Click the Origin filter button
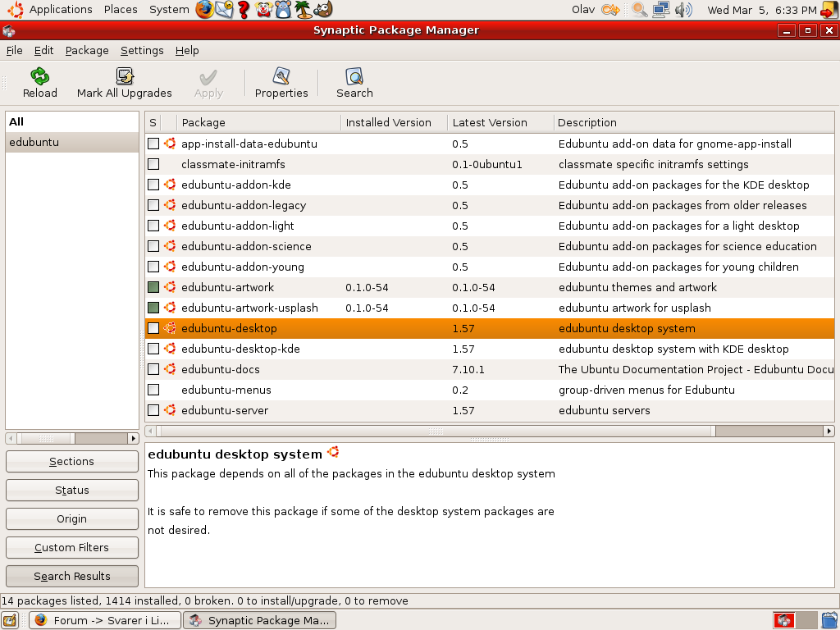Screen dimensions: 840x630 point(72,518)
